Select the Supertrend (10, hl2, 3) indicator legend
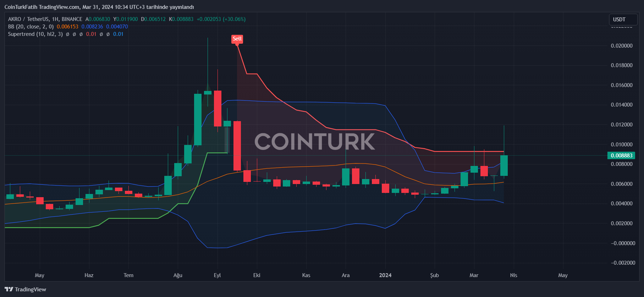The image size is (644, 297). point(35,34)
